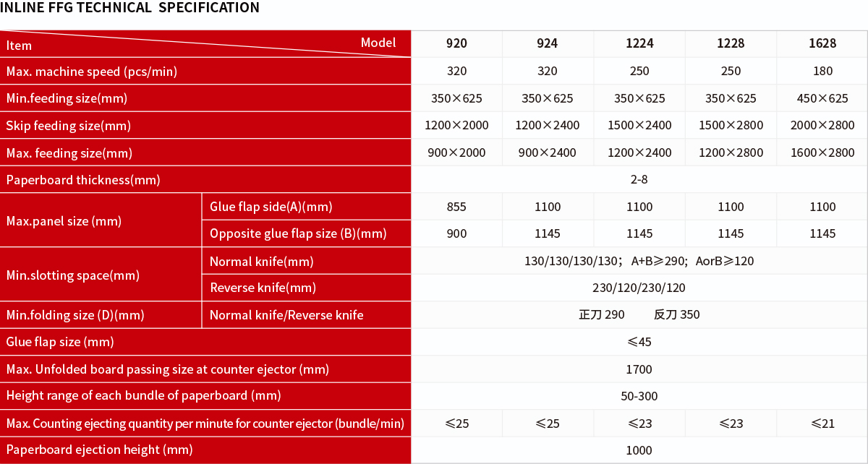The height and width of the screenshot is (464, 868).
Task: Click the Skip feeding size row label
Action: tap(69, 126)
